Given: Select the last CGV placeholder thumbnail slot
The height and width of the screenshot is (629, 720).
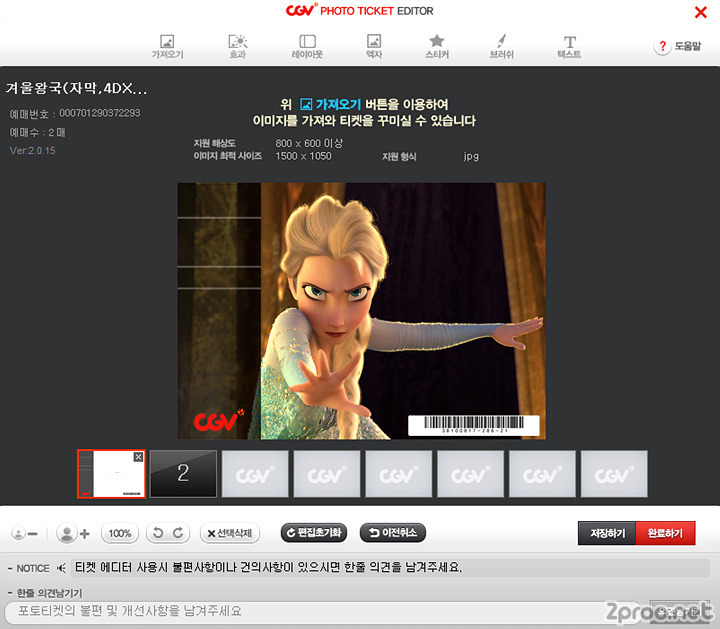Looking at the screenshot, I should click(x=614, y=474).
